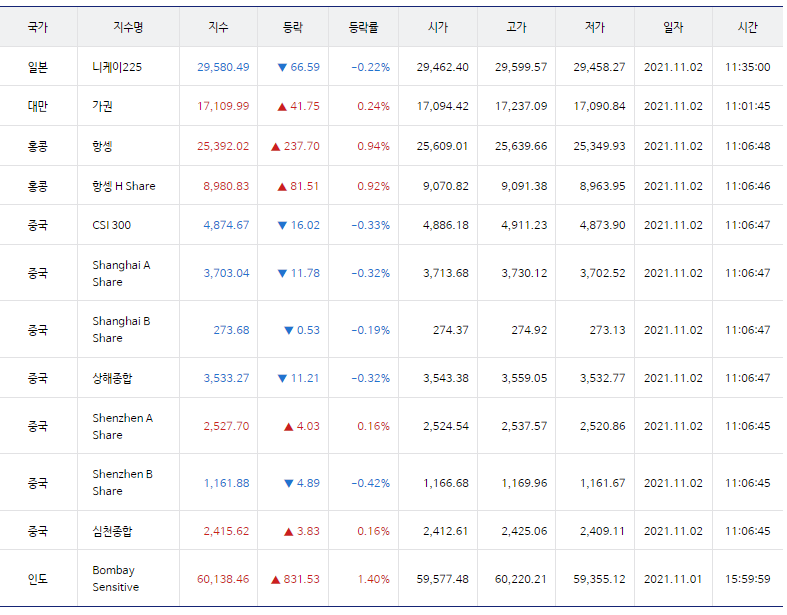Click the 시간 column header
The width and height of the screenshot is (787, 615).
747,27
